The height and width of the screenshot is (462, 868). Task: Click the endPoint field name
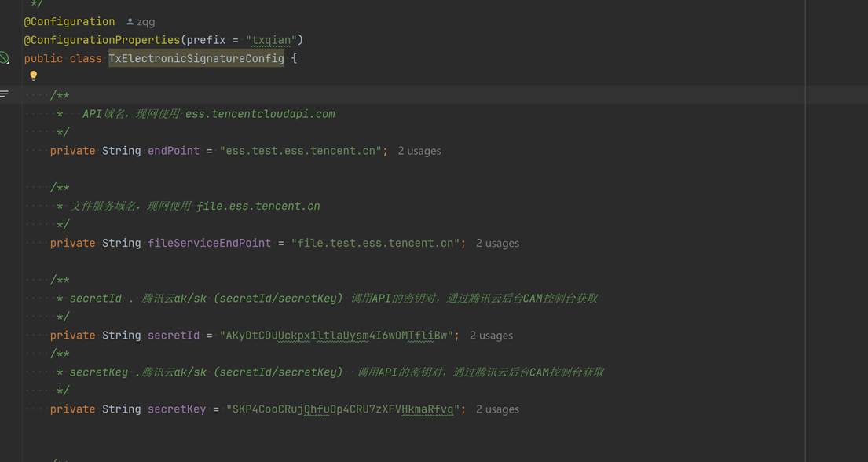click(173, 151)
